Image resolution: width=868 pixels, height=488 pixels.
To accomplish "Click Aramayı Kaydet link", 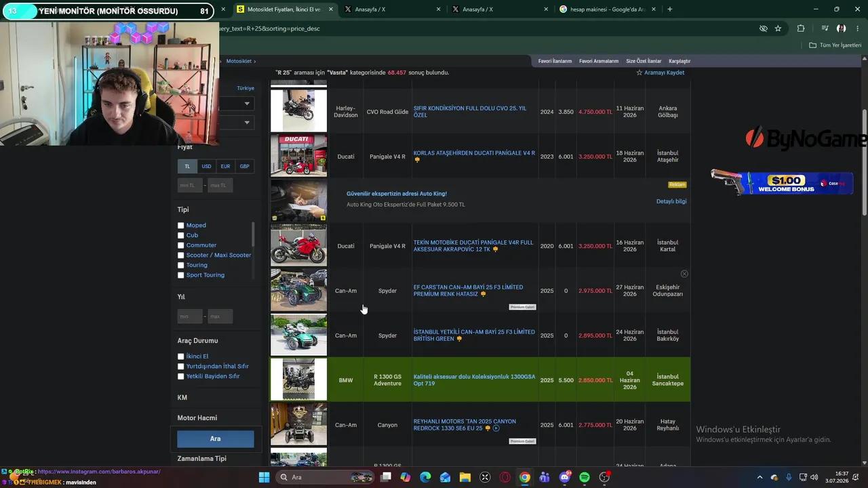I will click(664, 73).
